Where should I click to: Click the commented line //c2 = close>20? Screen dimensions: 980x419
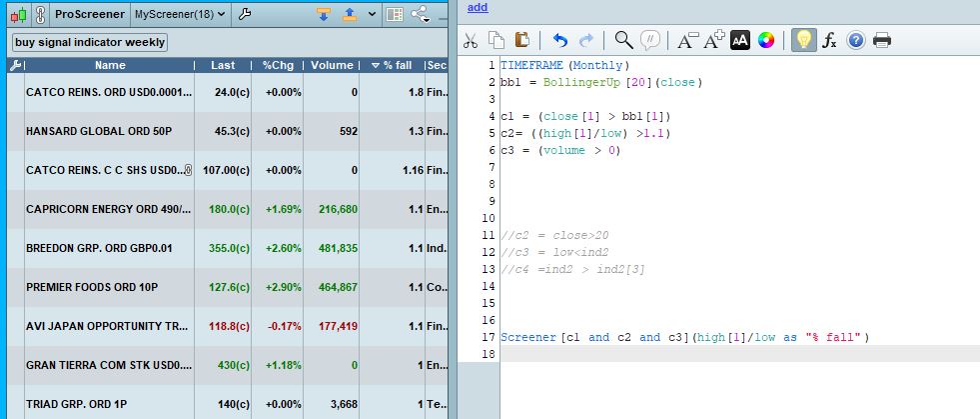point(555,235)
